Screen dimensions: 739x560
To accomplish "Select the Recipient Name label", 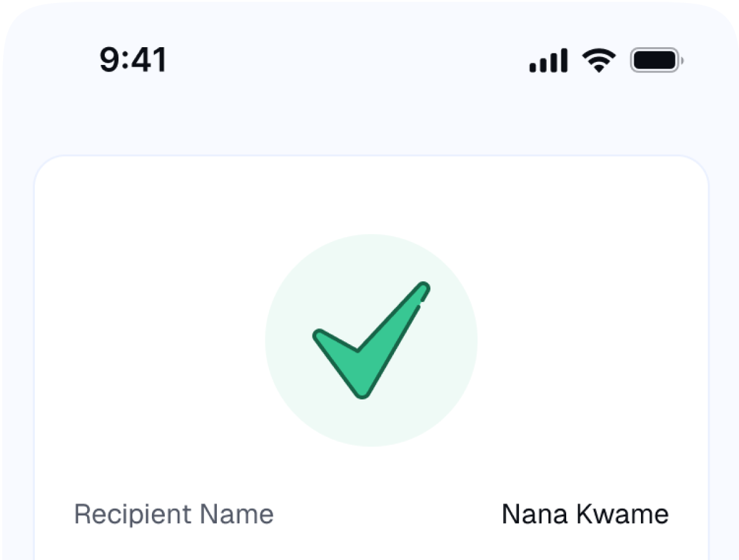I will (174, 514).
